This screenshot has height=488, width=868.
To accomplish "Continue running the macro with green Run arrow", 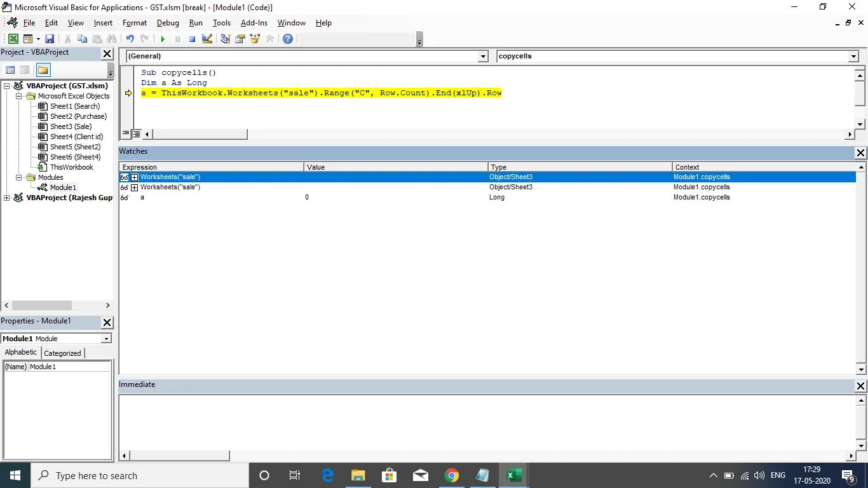I will (x=163, y=39).
